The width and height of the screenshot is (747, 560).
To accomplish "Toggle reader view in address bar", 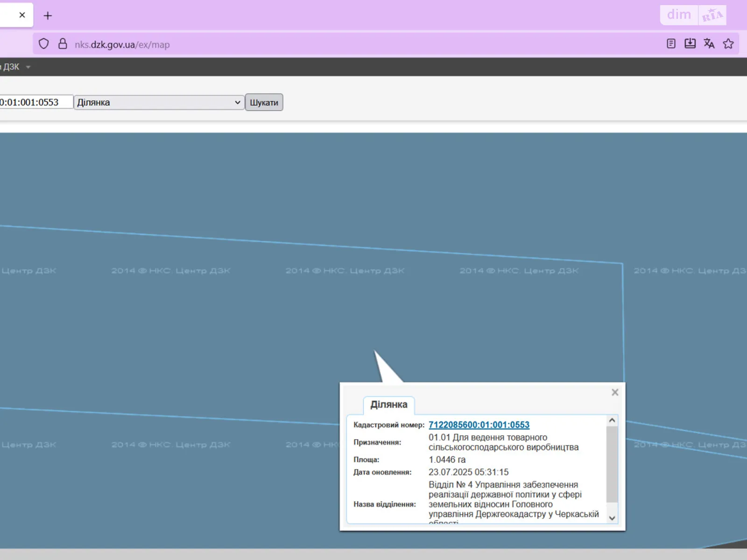I will tap(671, 44).
